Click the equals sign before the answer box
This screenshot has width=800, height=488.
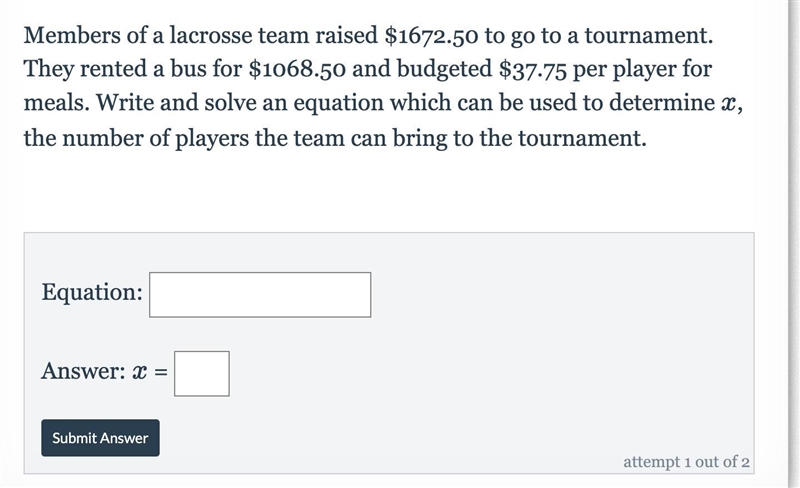coord(161,373)
